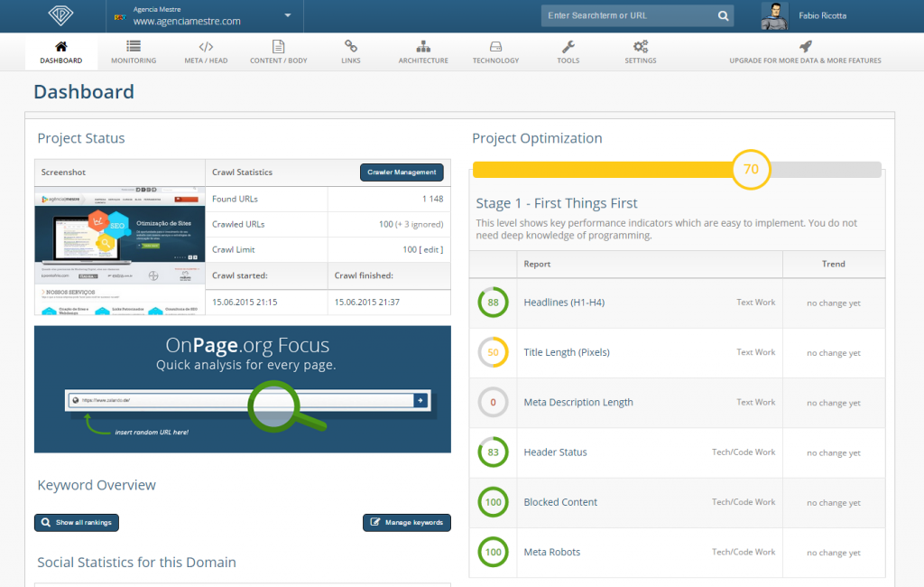The height and width of the screenshot is (587, 924).
Task: Click the upgrade rocket icon
Action: (806, 46)
